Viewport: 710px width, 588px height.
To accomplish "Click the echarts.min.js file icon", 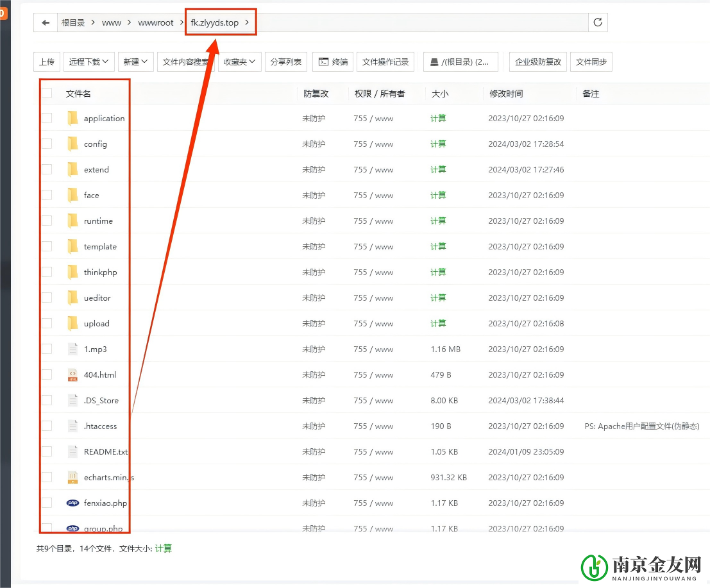I will click(72, 477).
